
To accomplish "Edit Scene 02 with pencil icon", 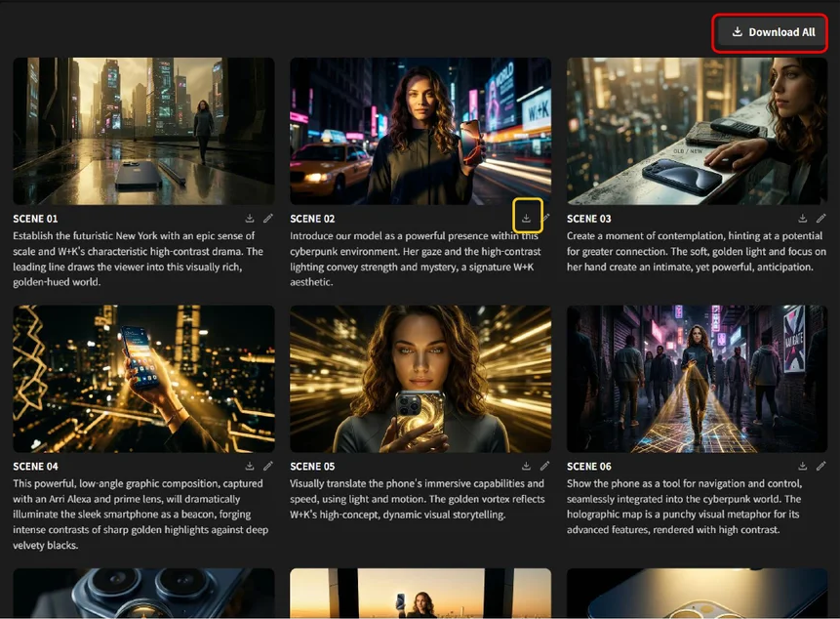I will 546,218.
